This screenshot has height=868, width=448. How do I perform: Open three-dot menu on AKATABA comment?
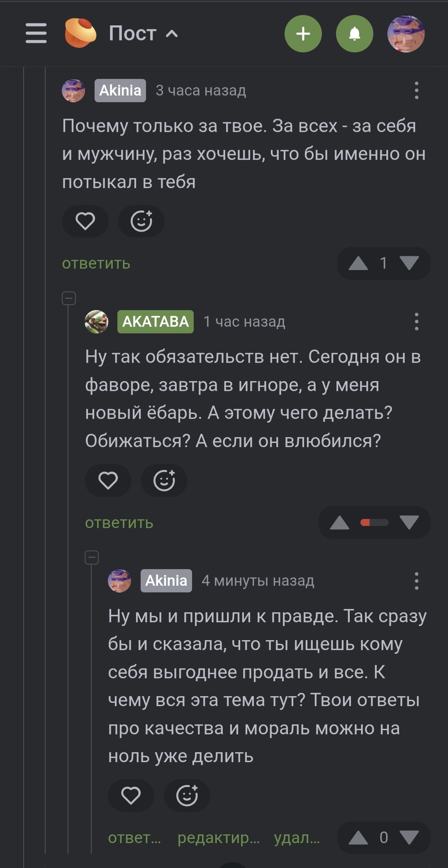click(x=416, y=322)
